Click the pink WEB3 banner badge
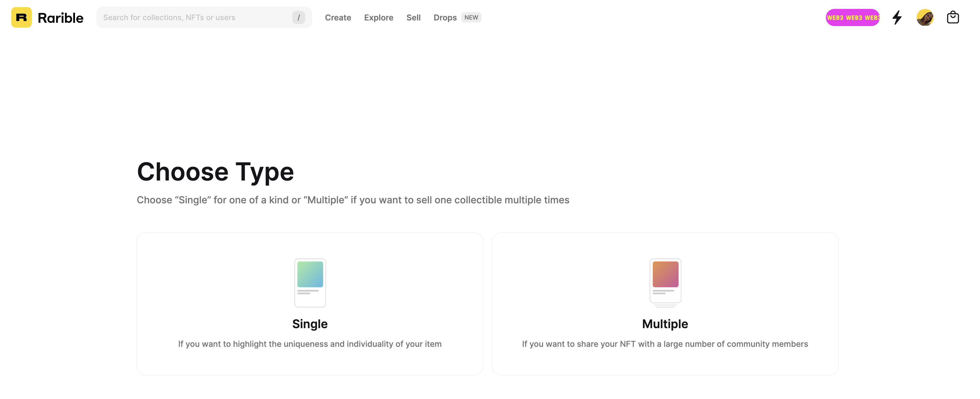The width and height of the screenshot is (980, 399). coord(852,17)
